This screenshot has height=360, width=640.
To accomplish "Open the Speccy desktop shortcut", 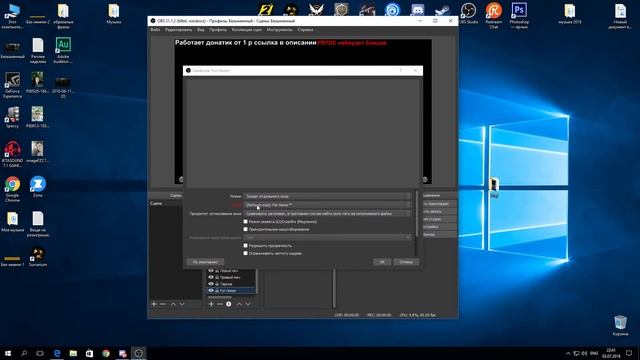I will [12, 117].
